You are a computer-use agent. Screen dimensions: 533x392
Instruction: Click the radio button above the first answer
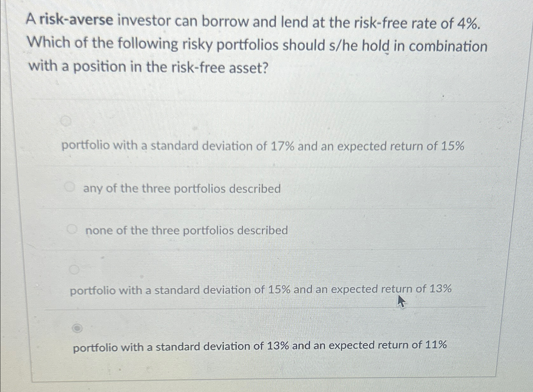[66, 120]
